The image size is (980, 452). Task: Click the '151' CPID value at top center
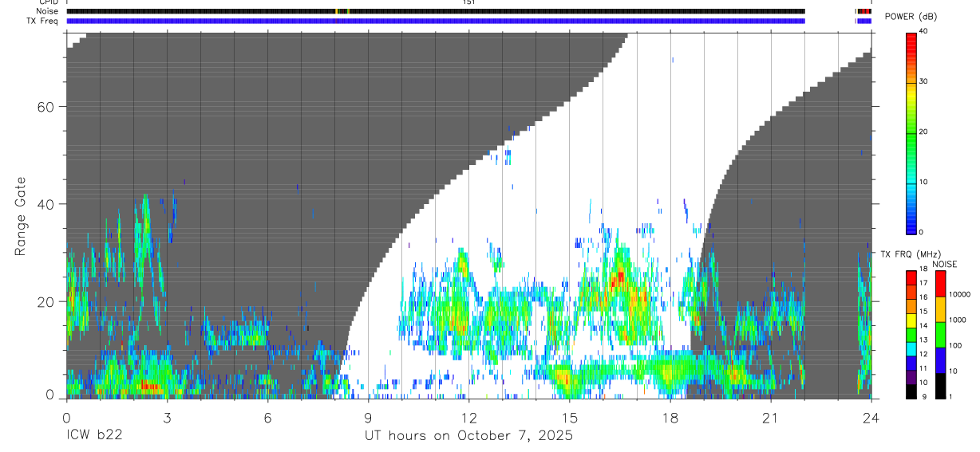(468, 2)
